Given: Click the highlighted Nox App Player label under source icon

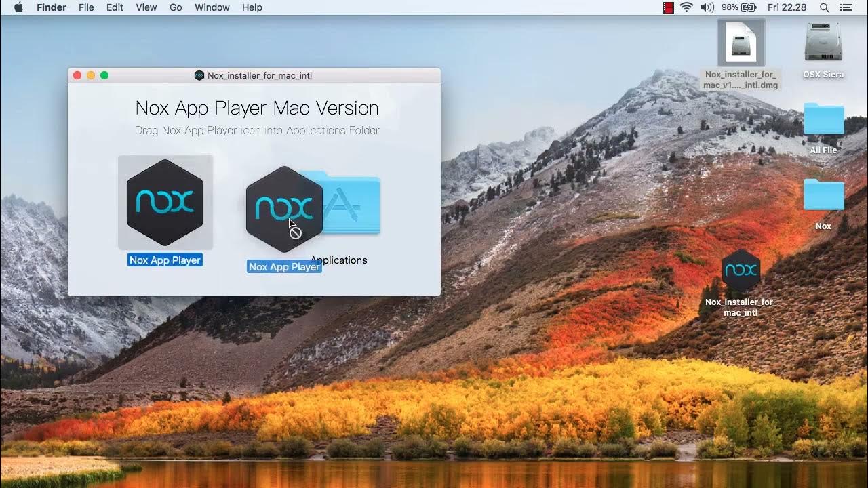Looking at the screenshot, I should [165, 260].
